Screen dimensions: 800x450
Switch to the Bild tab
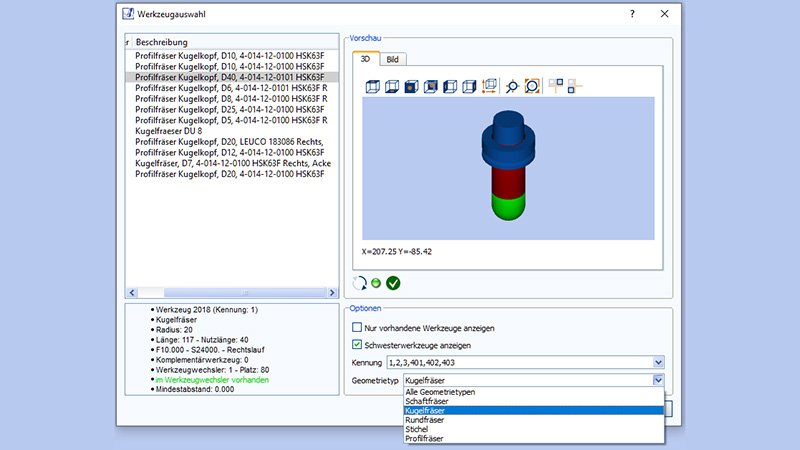click(x=392, y=59)
